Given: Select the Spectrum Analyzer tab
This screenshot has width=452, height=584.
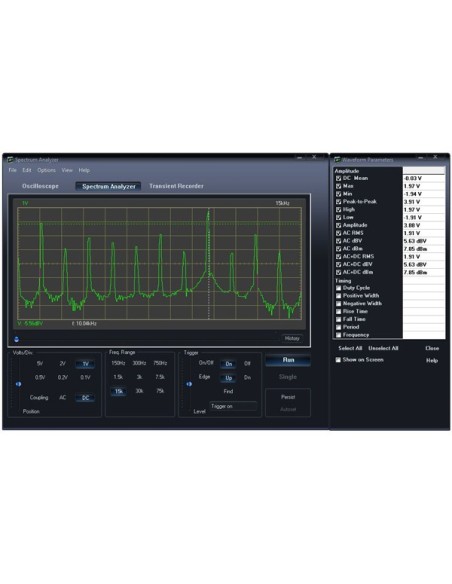Looking at the screenshot, I should (x=108, y=186).
